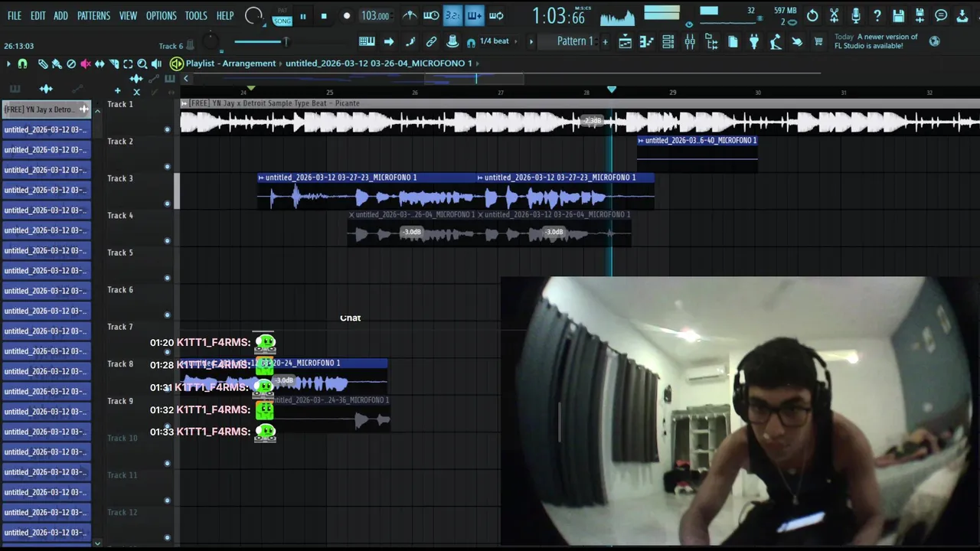This screenshot has width=980, height=551.
Task: Toggle loop recording
Action: (x=495, y=15)
